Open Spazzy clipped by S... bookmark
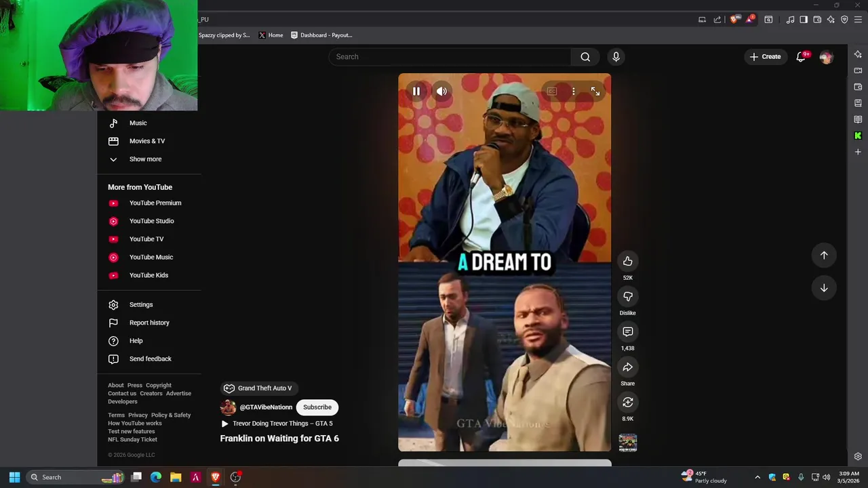 (224, 35)
